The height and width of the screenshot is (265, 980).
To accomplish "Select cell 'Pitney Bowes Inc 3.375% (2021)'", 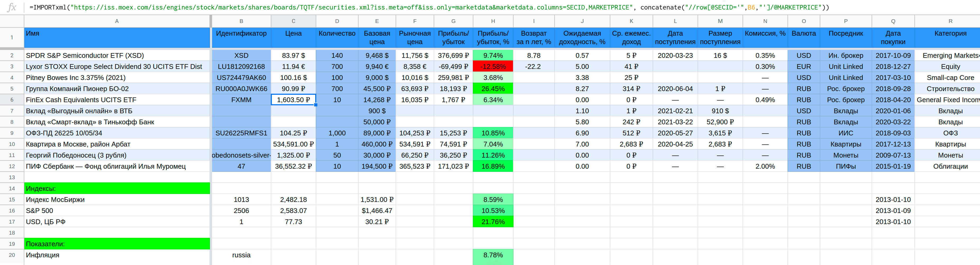I will [x=117, y=77].
